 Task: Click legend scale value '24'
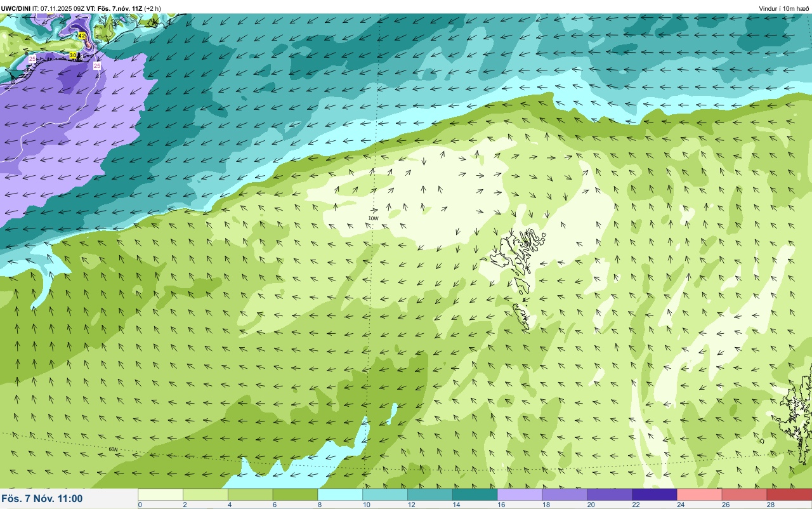point(681,505)
